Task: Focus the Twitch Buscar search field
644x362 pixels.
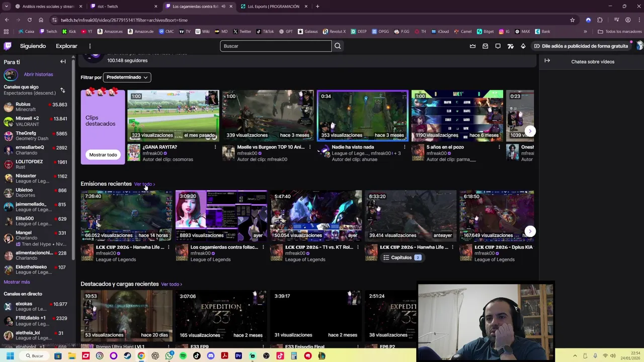Action: (x=276, y=46)
